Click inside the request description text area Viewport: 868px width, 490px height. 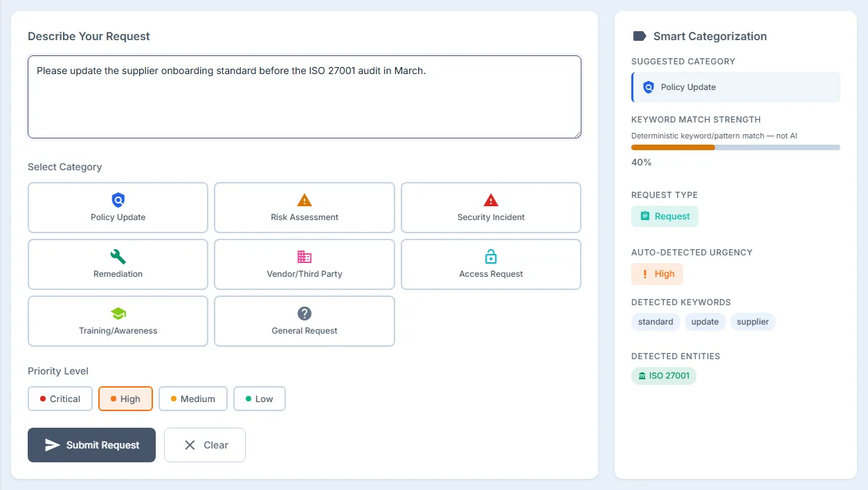(305, 97)
